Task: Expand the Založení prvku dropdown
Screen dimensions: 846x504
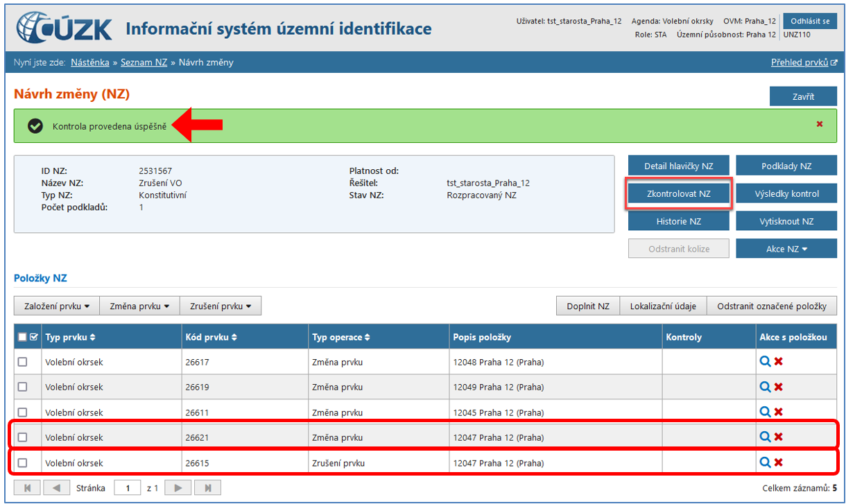Action: (57, 306)
